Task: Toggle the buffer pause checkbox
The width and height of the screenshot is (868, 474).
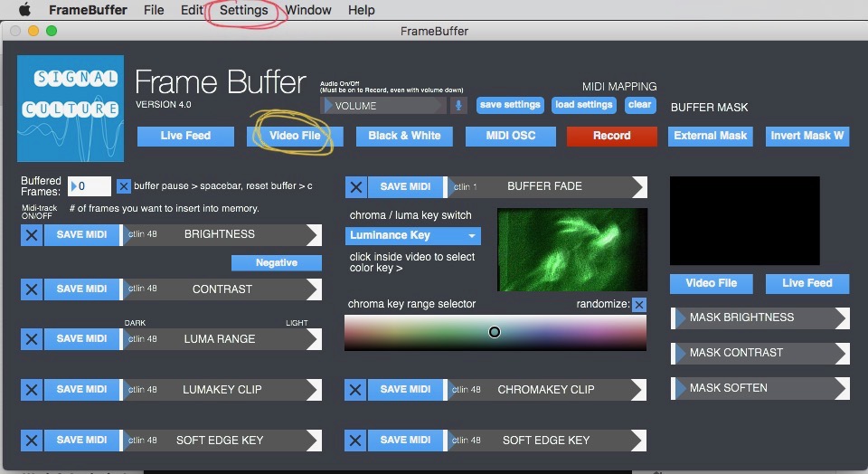Action: coord(124,186)
